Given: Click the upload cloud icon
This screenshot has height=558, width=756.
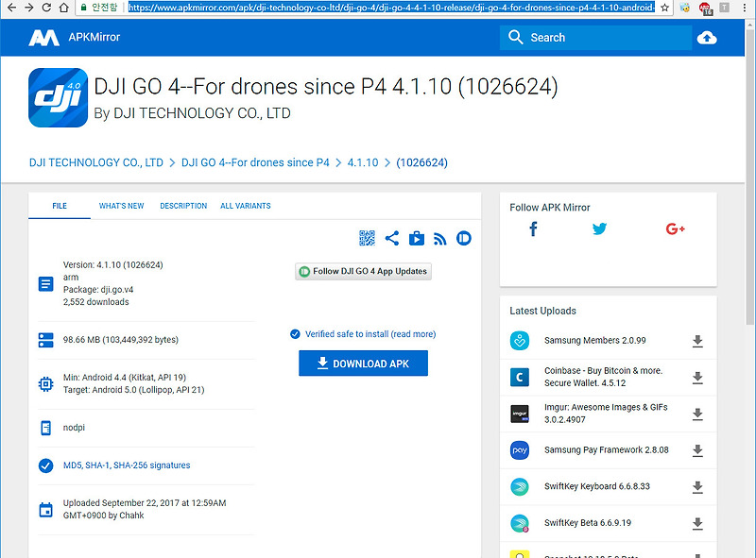Looking at the screenshot, I should (707, 38).
